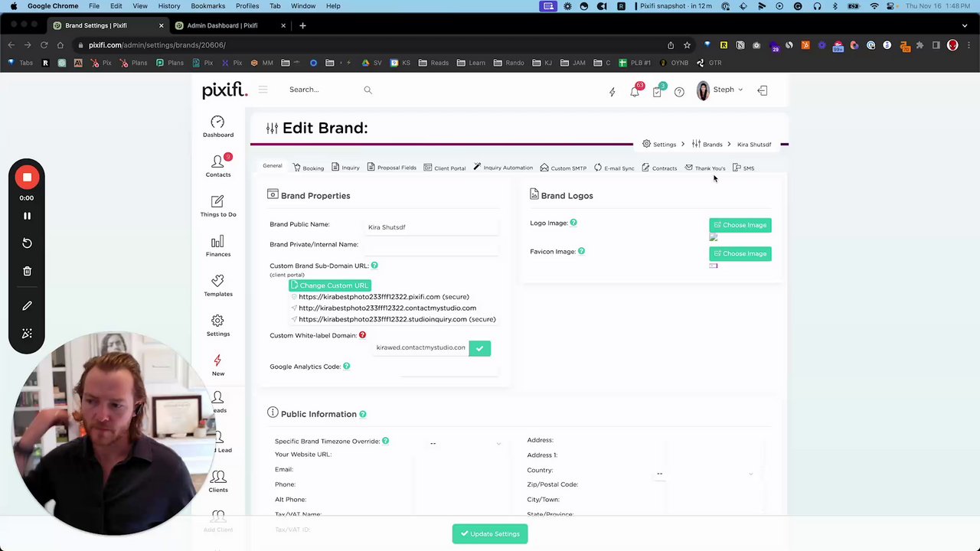
Task: Stop the screen recording with red button
Action: (27, 178)
